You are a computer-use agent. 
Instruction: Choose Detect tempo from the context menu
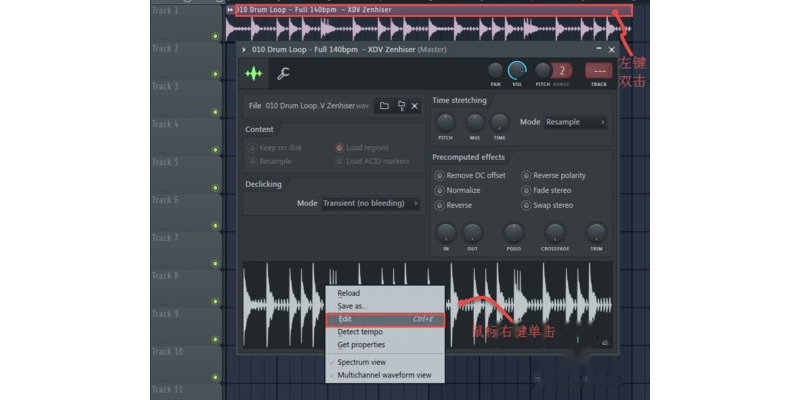(385, 332)
